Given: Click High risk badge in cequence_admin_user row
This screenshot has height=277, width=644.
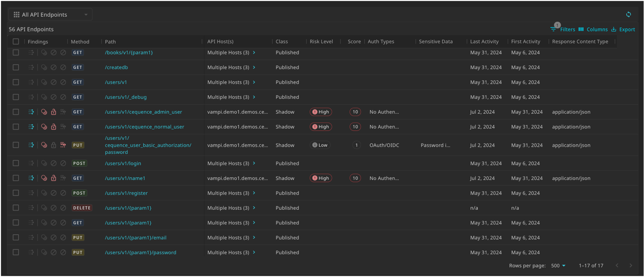Looking at the screenshot, I should (x=321, y=112).
